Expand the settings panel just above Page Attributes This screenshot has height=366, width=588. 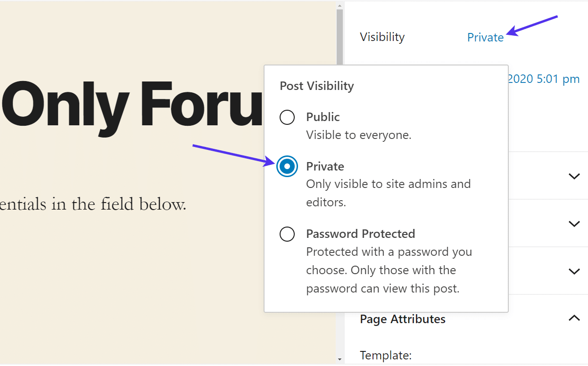tap(574, 271)
